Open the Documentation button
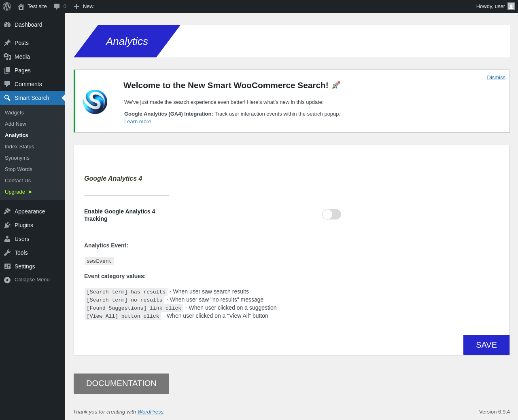This screenshot has height=420, width=518. coord(121,384)
